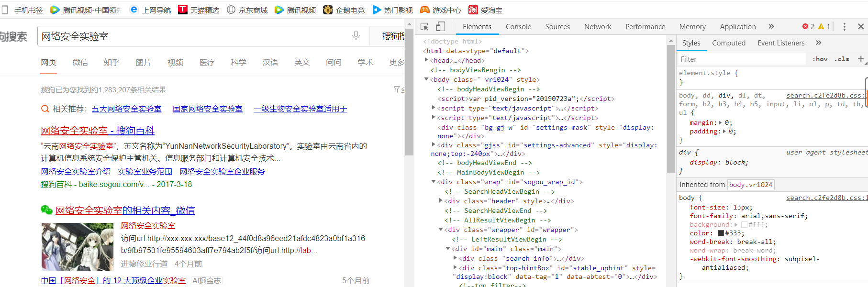Switch to the Elements tab
The image size is (868, 287).
pos(477,27)
